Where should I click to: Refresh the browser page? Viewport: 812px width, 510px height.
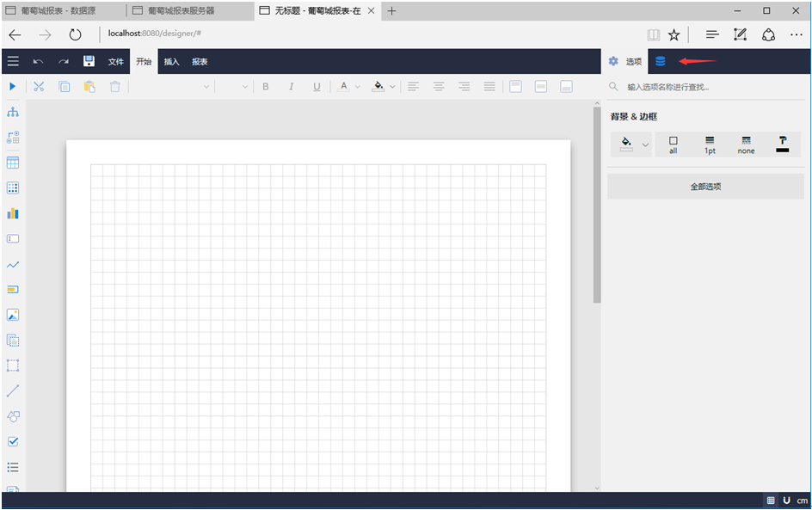tap(75, 34)
